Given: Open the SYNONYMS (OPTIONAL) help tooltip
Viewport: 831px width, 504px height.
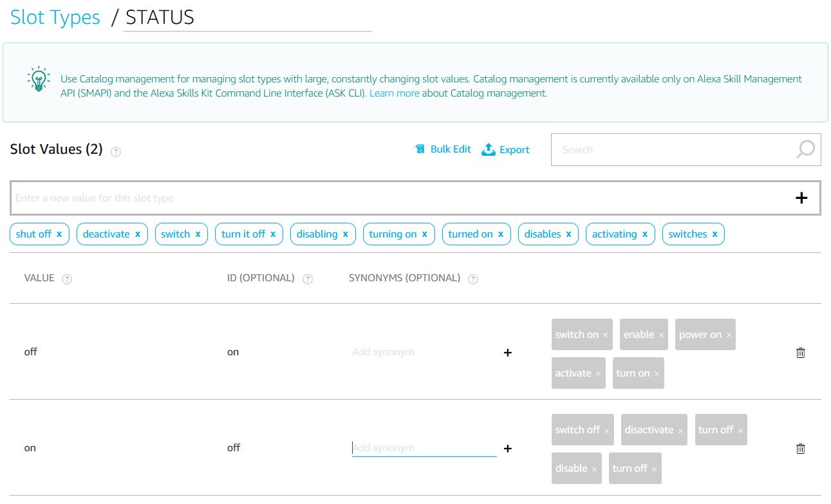Looking at the screenshot, I should tap(473, 278).
